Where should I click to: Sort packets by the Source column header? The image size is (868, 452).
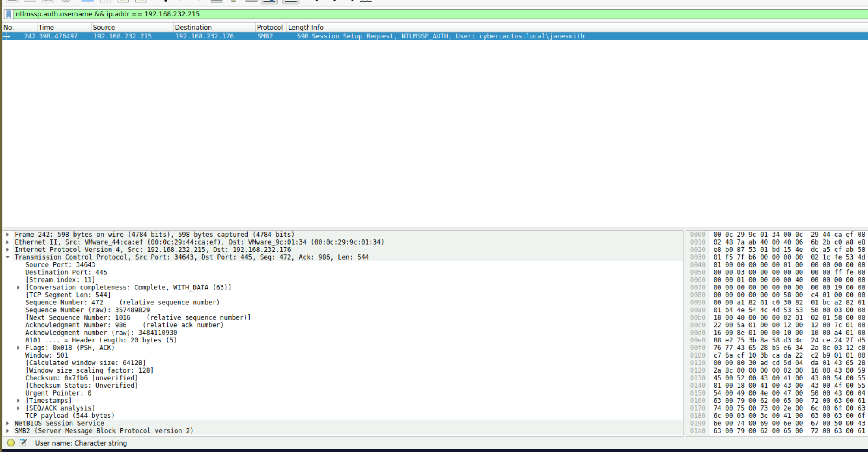[104, 27]
